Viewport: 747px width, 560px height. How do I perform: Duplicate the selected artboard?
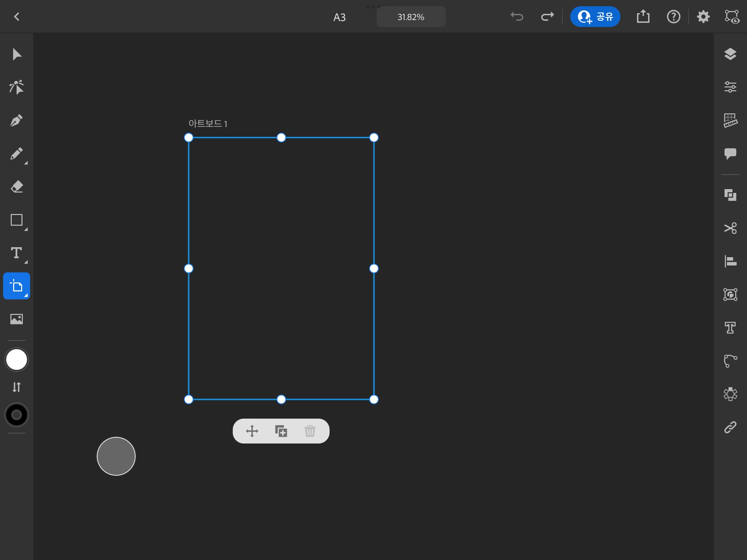(x=281, y=431)
